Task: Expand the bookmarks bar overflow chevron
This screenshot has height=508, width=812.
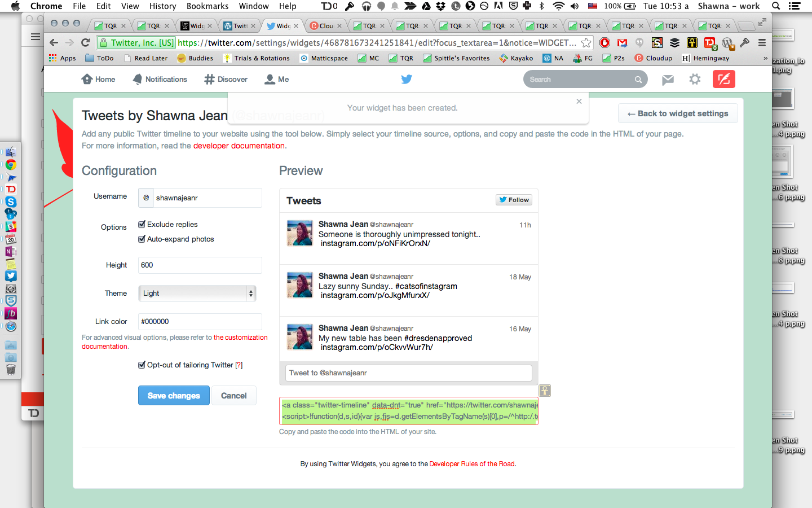Action: [765, 58]
